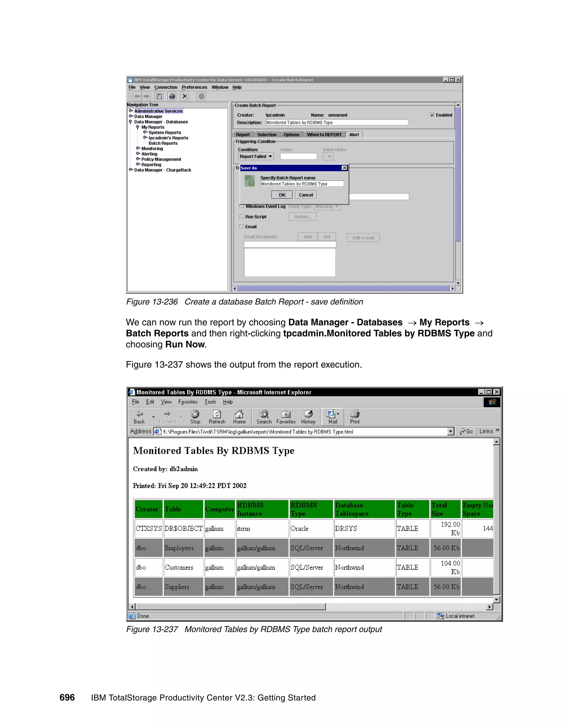563x728 pixels.
Task: Click the horizontal scrollbar thumb in report page
Action: (x=230, y=607)
